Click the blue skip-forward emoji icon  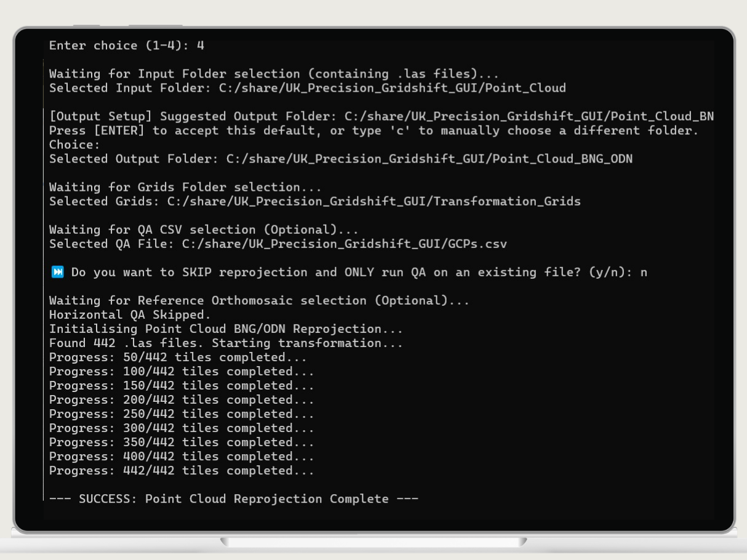click(57, 272)
